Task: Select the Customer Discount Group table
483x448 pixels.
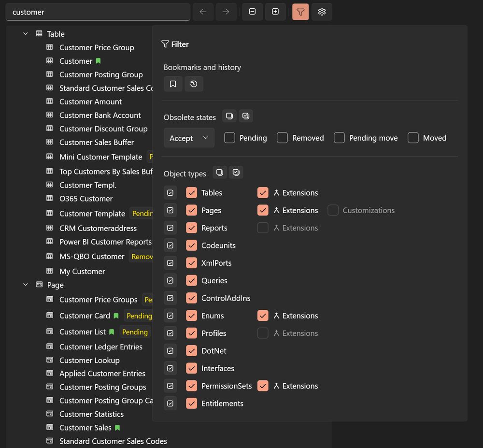Action: 103,129
